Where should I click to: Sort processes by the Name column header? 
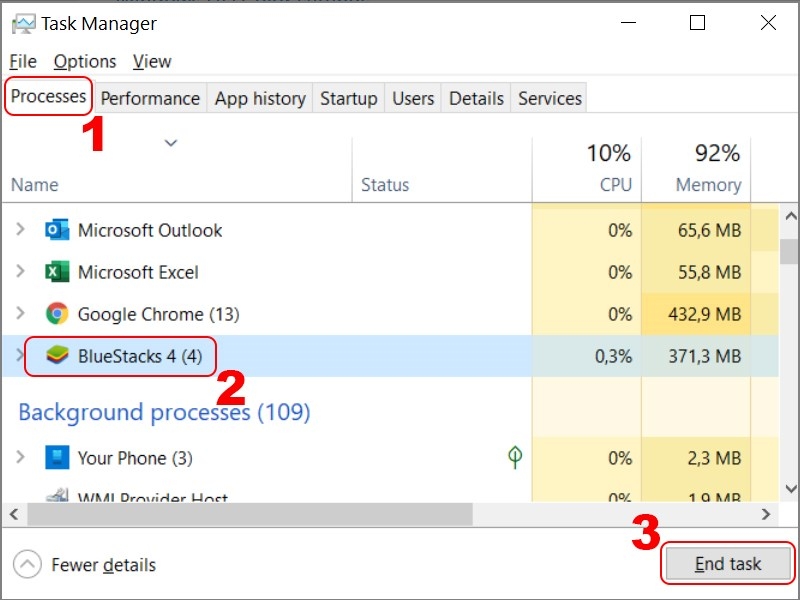point(177,169)
